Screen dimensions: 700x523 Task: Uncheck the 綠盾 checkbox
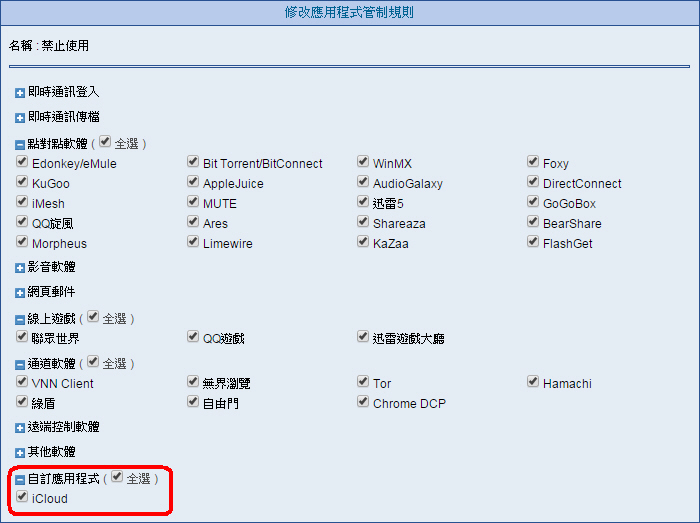(x=22, y=401)
